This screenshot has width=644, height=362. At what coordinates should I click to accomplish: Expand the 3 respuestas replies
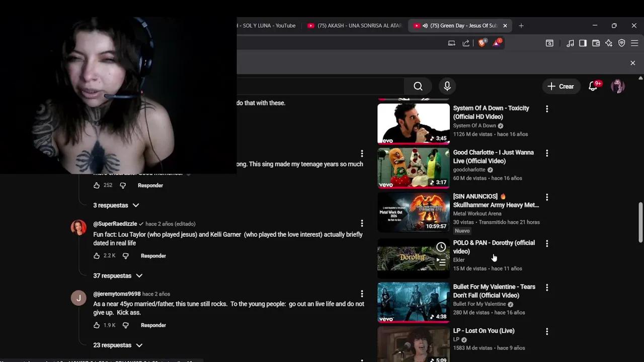[116, 205]
